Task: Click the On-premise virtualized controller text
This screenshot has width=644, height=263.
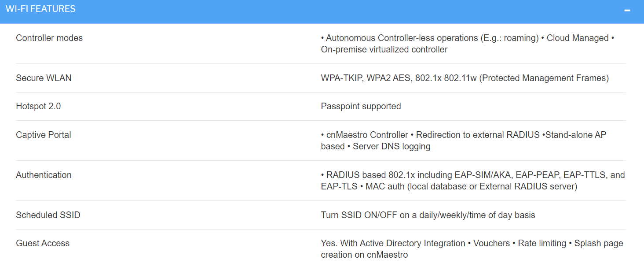Action: coord(384,49)
